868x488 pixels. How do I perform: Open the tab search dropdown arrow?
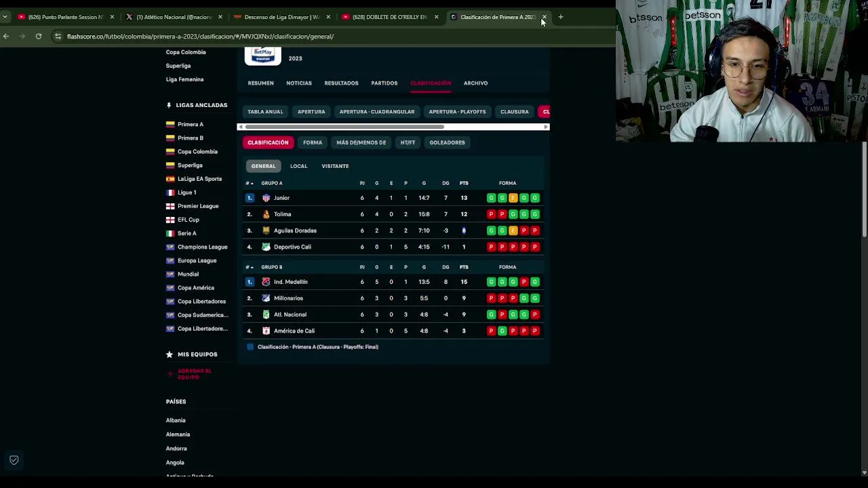click(5, 17)
